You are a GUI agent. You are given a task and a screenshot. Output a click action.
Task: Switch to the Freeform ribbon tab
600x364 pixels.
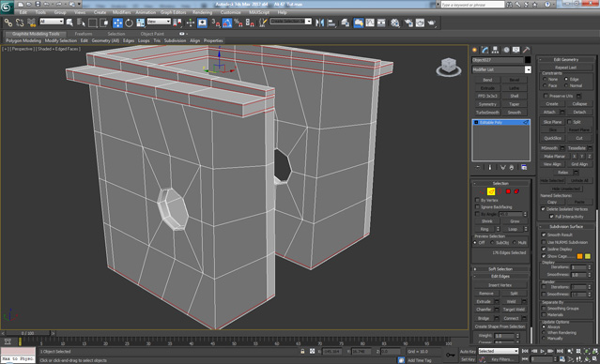click(84, 34)
